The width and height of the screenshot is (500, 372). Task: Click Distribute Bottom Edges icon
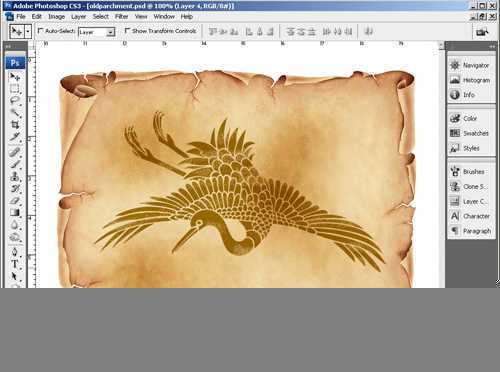pyautogui.click(x=312, y=32)
